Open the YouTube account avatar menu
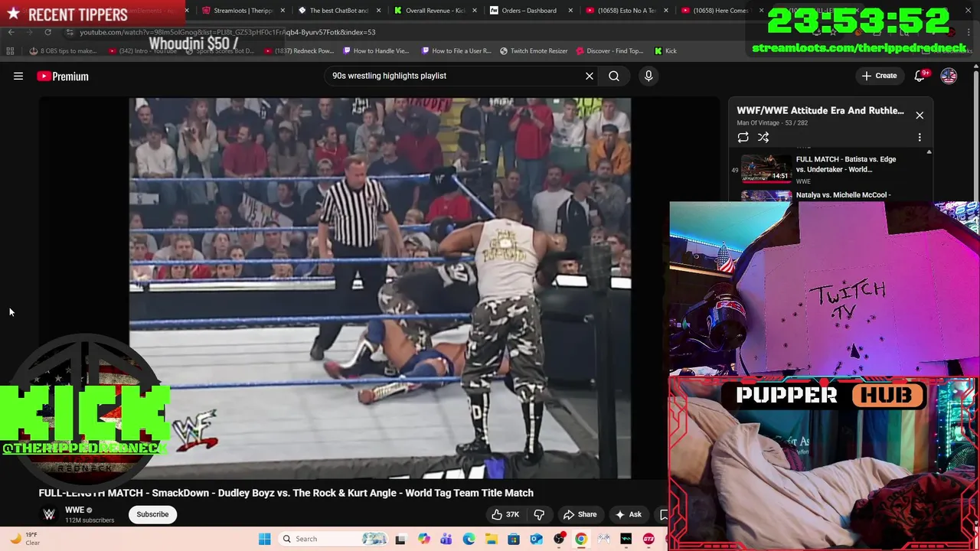980x551 pixels. tap(949, 76)
